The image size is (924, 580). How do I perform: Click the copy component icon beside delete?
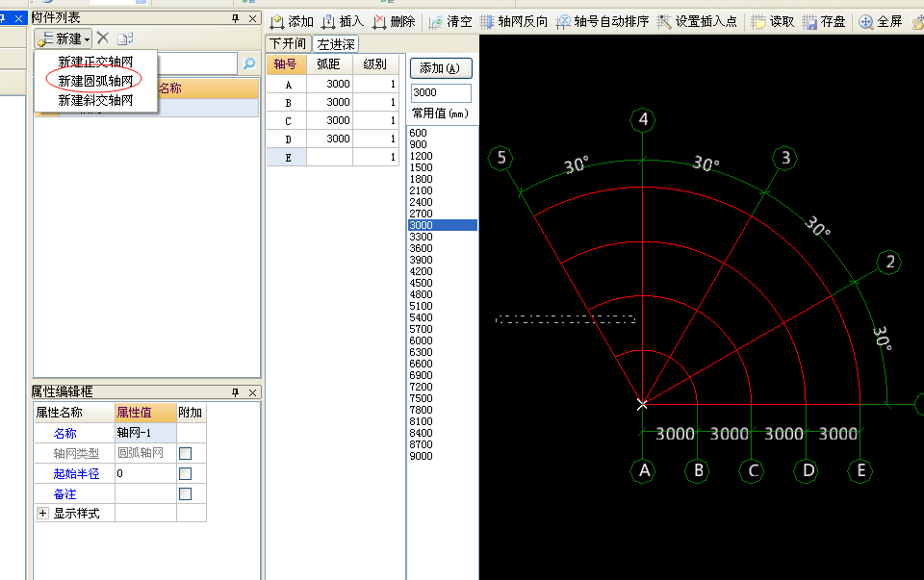point(125,38)
